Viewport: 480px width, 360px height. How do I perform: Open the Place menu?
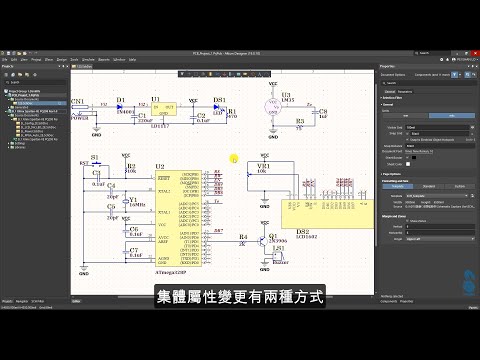49,59
